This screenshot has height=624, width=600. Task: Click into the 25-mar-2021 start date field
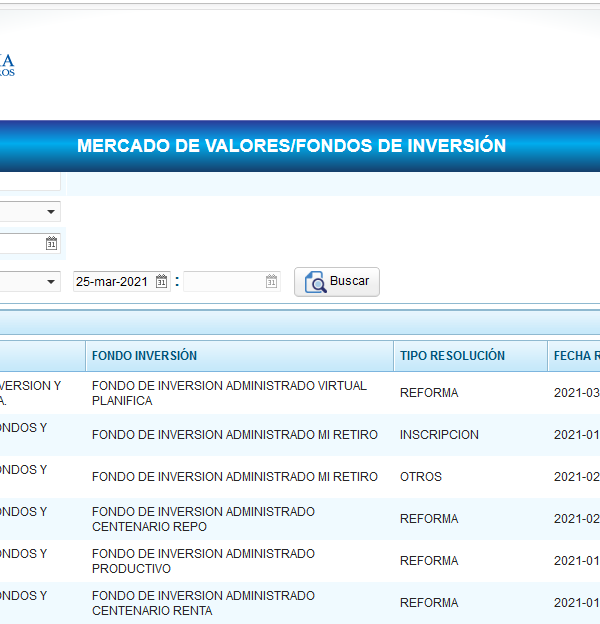(x=112, y=282)
